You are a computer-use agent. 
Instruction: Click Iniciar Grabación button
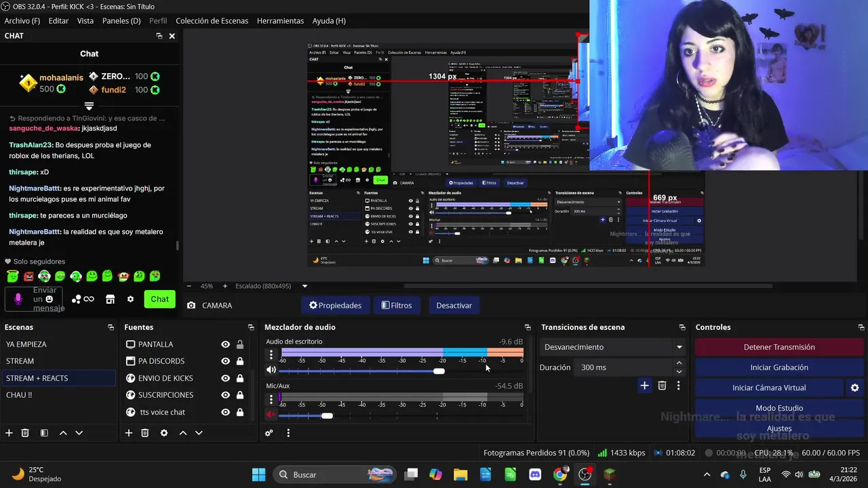779,367
